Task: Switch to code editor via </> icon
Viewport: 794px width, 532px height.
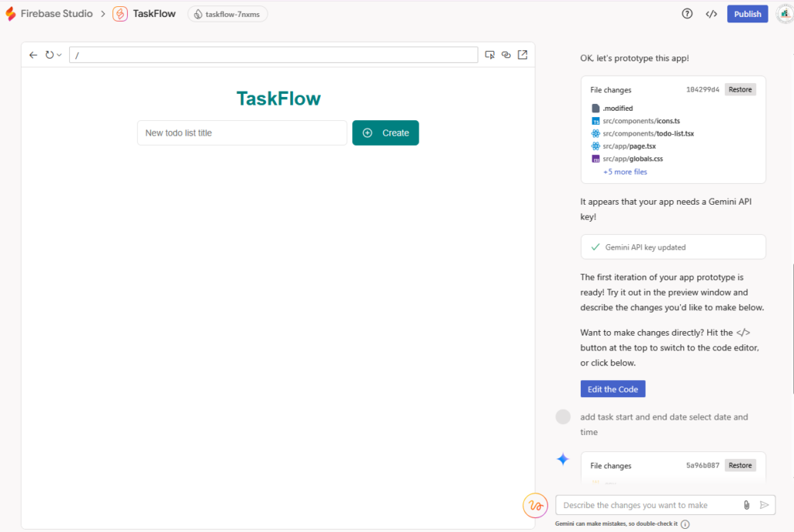Action: 712,14
